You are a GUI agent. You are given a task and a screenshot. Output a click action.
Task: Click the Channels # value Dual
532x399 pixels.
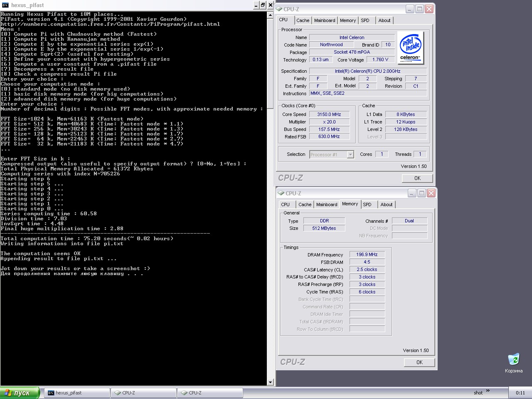point(409,221)
